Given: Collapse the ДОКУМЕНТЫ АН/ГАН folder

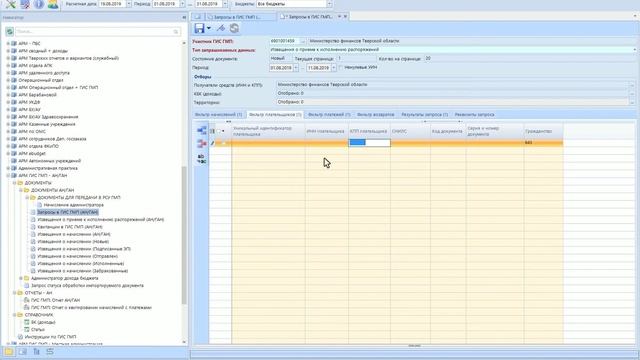Looking at the screenshot, I should pos(21,190).
